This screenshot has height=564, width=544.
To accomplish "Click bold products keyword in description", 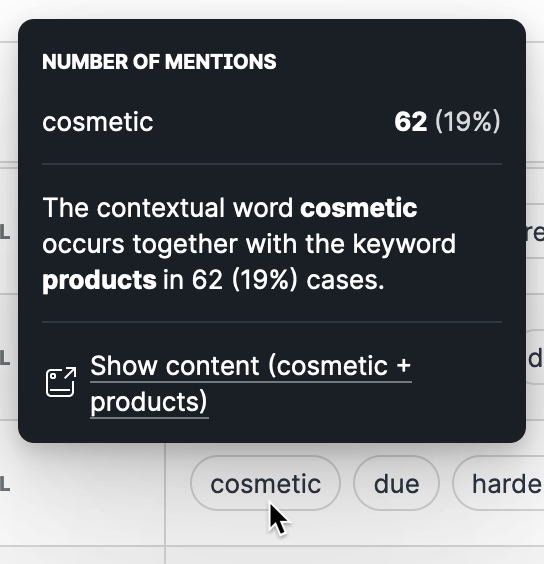I will point(99,281).
